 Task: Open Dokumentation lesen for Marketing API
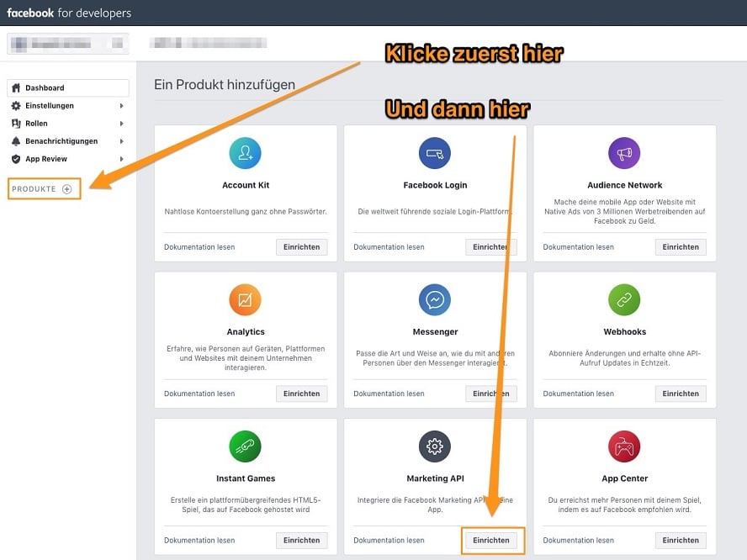(389, 541)
